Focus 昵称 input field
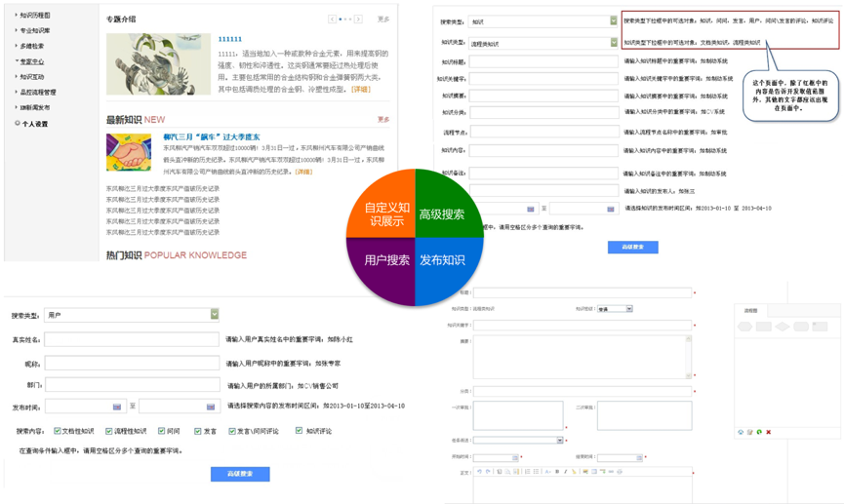844x504 pixels. click(x=133, y=363)
